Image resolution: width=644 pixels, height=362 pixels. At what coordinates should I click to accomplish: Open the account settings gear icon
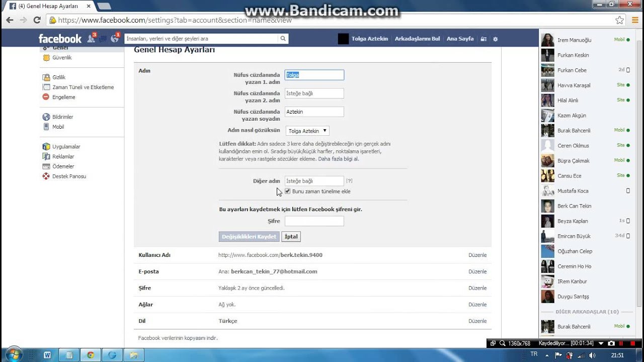point(496,39)
